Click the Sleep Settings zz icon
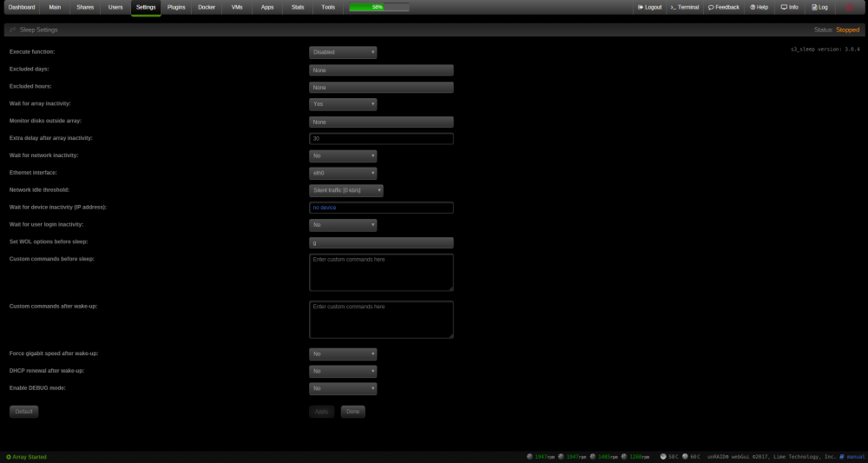 12,30
